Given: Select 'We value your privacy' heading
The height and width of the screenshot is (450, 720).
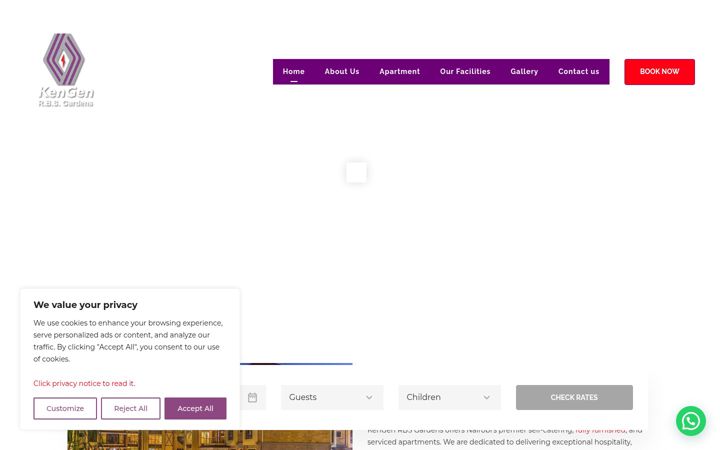Looking at the screenshot, I should click(85, 305).
